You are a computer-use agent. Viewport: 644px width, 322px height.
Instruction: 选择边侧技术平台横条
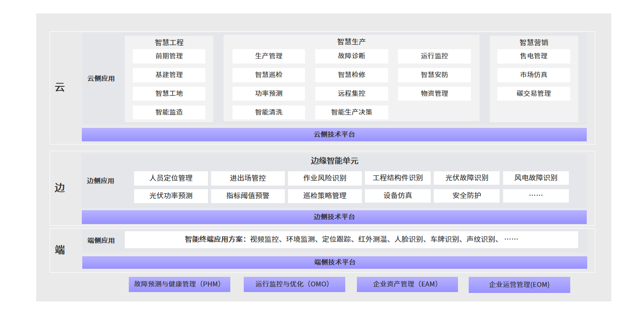pos(334,217)
